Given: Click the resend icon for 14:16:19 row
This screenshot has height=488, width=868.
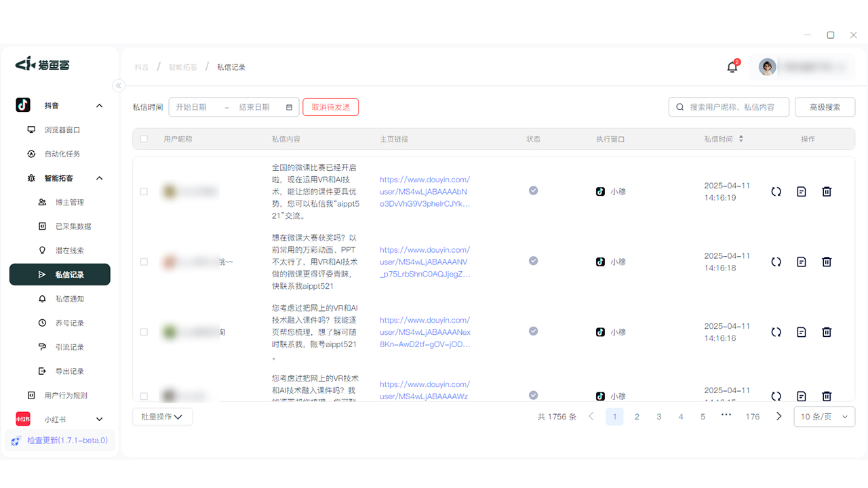Looking at the screenshot, I should click(x=776, y=192).
